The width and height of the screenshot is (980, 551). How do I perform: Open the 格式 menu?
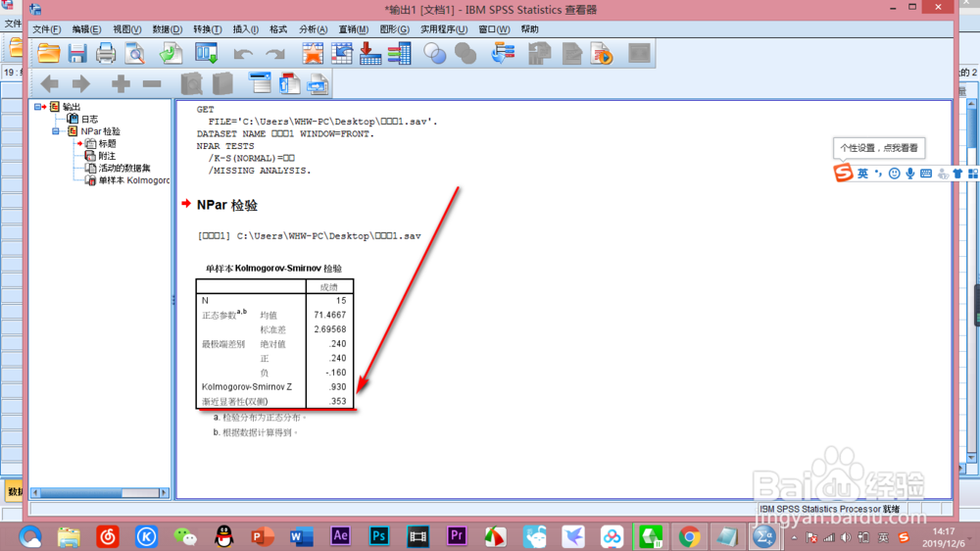coord(278,29)
